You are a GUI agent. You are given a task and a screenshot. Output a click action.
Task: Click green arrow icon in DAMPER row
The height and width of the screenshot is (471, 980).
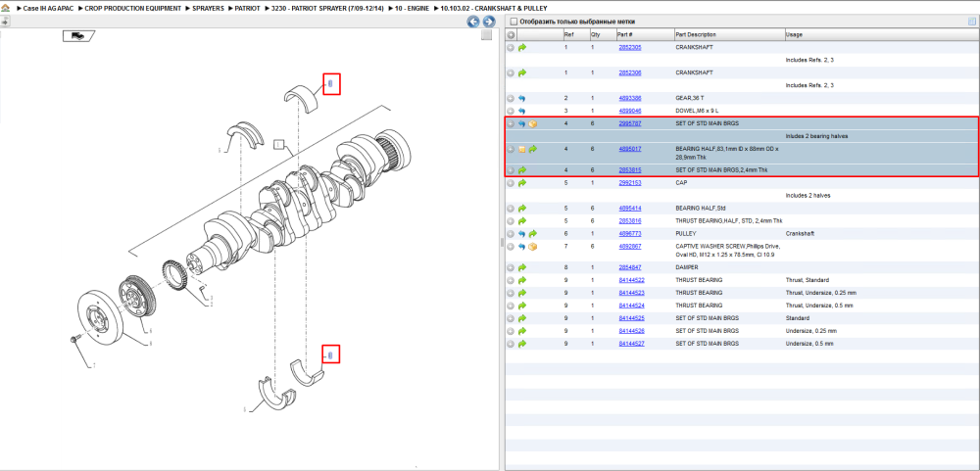point(522,267)
